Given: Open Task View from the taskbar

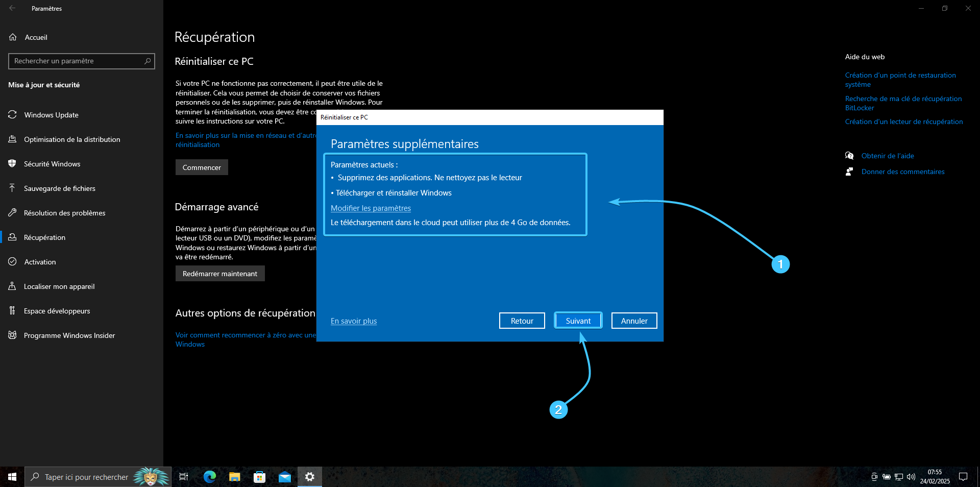Looking at the screenshot, I should (x=184, y=477).
